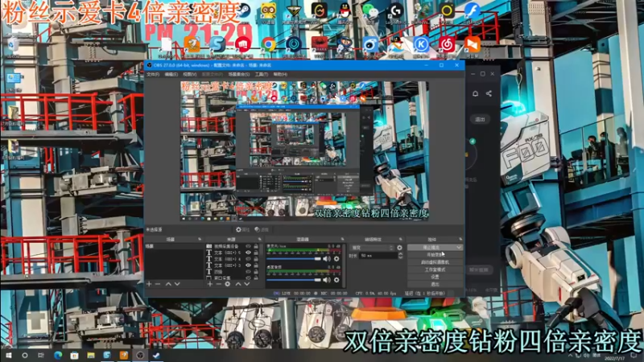Toggle lock on 视频采集设备 source
This screenshot has width=644, height=362.
(256, 246)
